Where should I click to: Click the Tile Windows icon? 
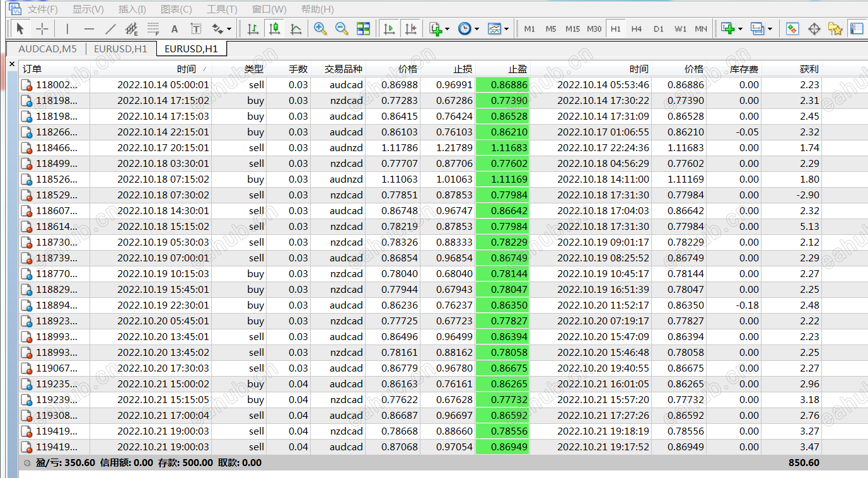363,29
